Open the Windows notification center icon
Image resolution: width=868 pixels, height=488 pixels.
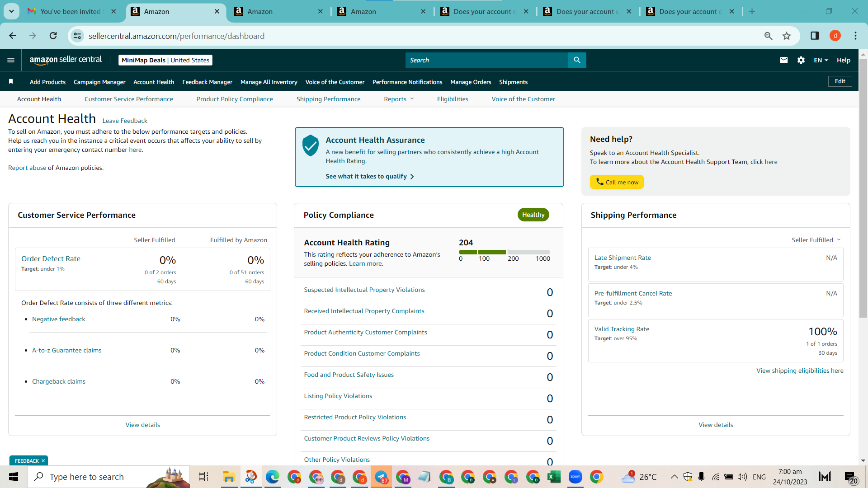click(x=850, y=477)
